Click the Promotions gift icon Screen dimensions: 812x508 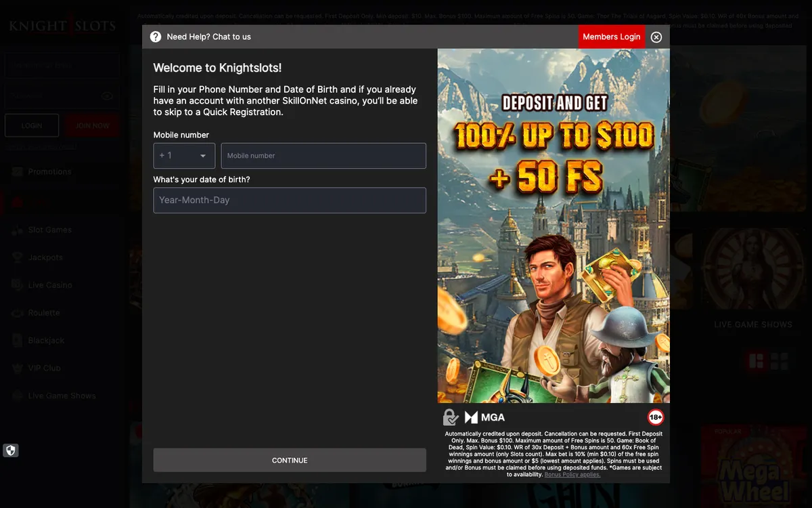[x=17, y=172]
